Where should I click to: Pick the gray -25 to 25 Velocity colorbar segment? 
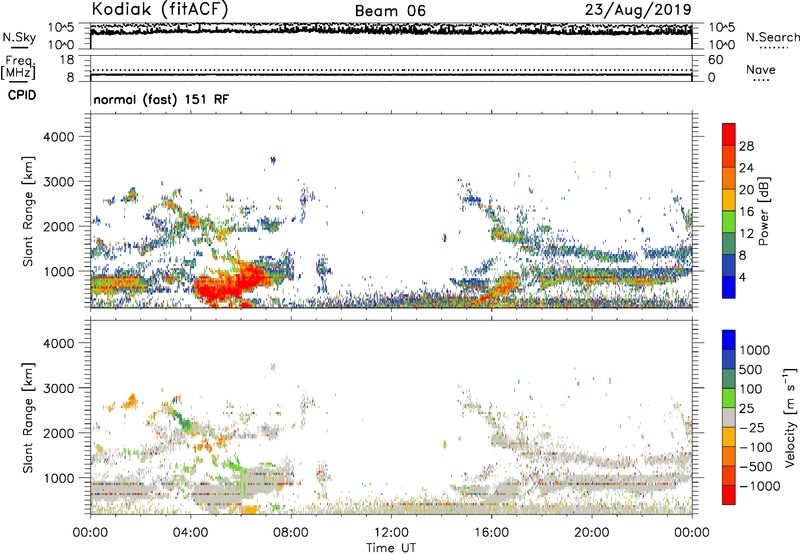point(729,417)
